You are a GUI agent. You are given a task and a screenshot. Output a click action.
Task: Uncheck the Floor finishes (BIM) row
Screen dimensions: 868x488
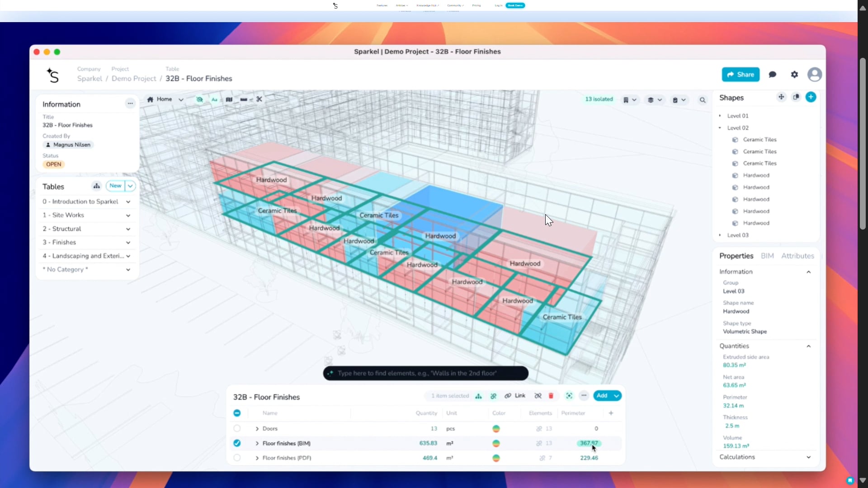click(237, 443)
